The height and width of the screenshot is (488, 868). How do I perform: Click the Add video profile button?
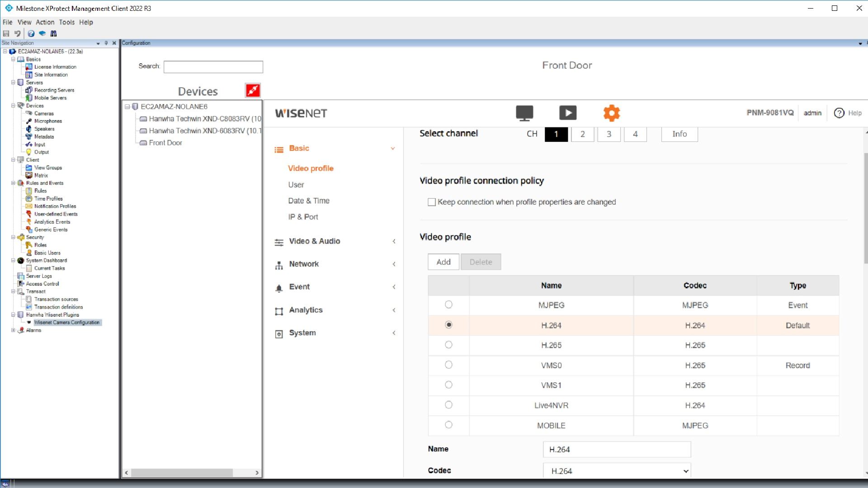pos(443,262)
